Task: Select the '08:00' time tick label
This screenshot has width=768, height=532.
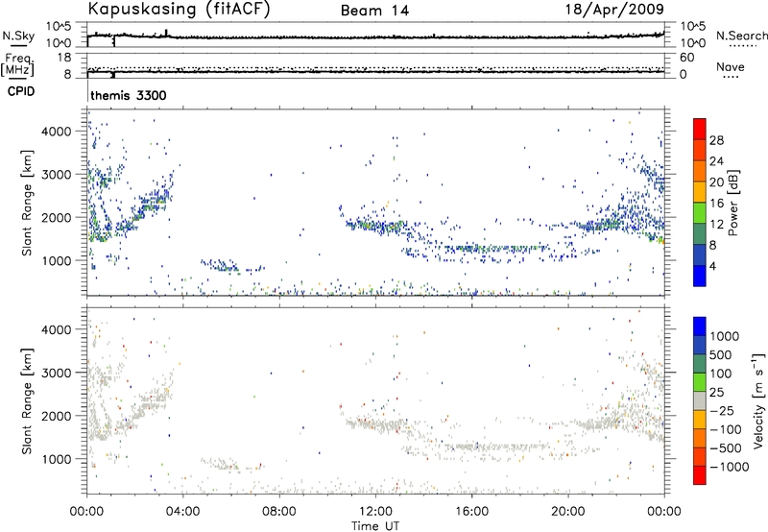Action: [278, 512]
